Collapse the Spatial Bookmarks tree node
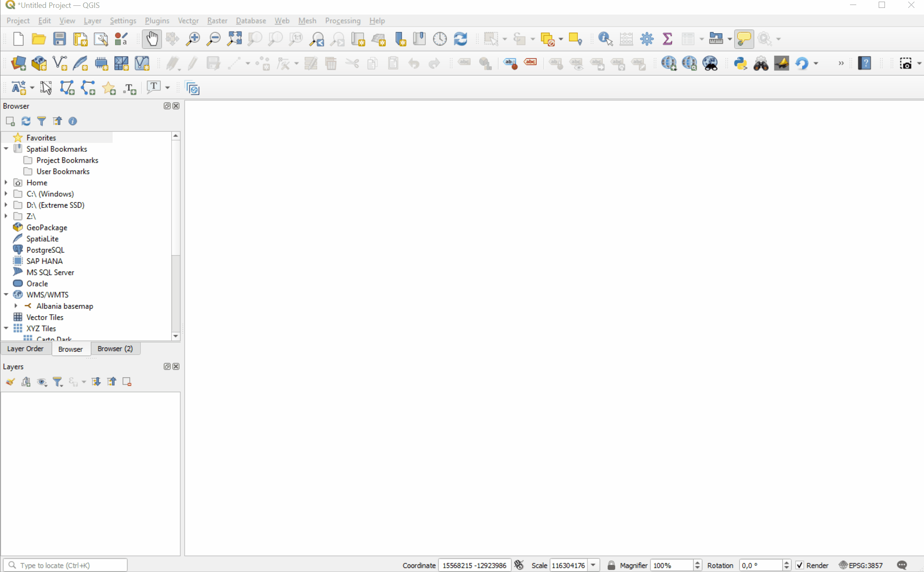 pos(6,149)
